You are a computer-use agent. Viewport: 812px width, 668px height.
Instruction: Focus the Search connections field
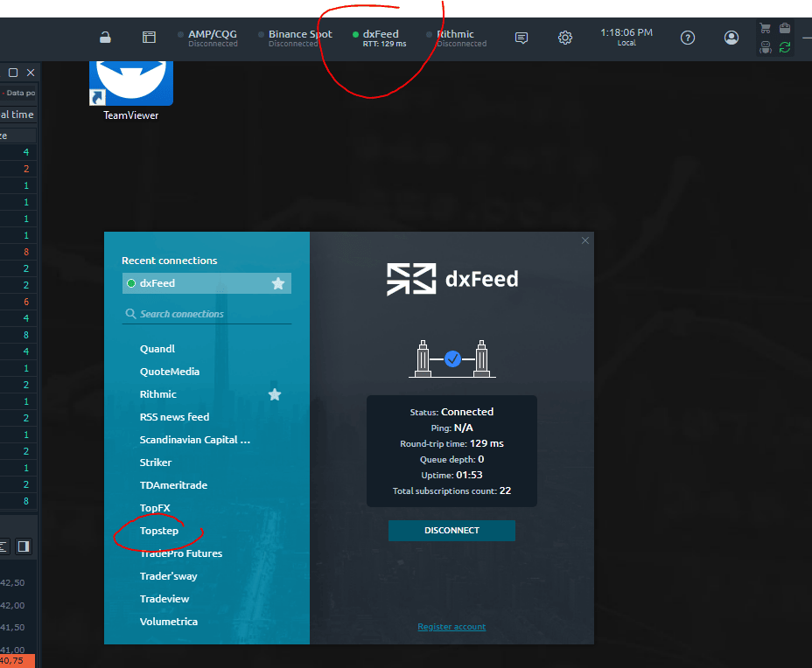[x=206, y=314]
